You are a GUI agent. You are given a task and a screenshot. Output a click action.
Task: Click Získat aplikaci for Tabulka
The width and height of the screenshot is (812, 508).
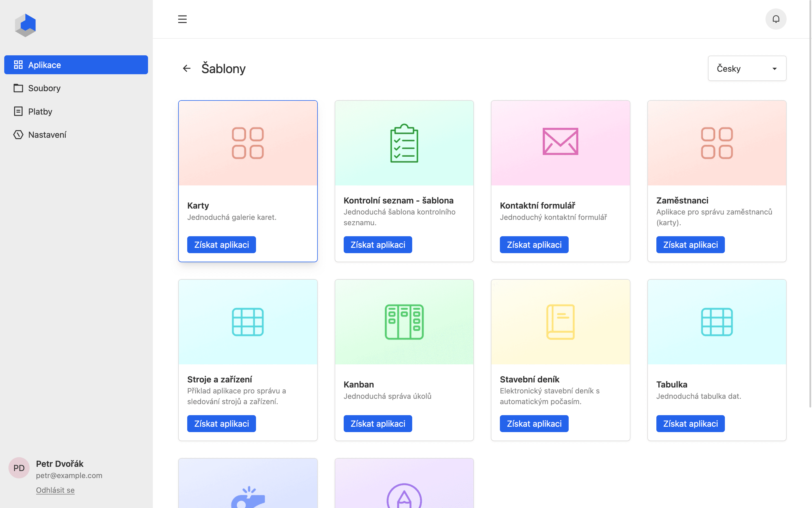click(690, 423)
